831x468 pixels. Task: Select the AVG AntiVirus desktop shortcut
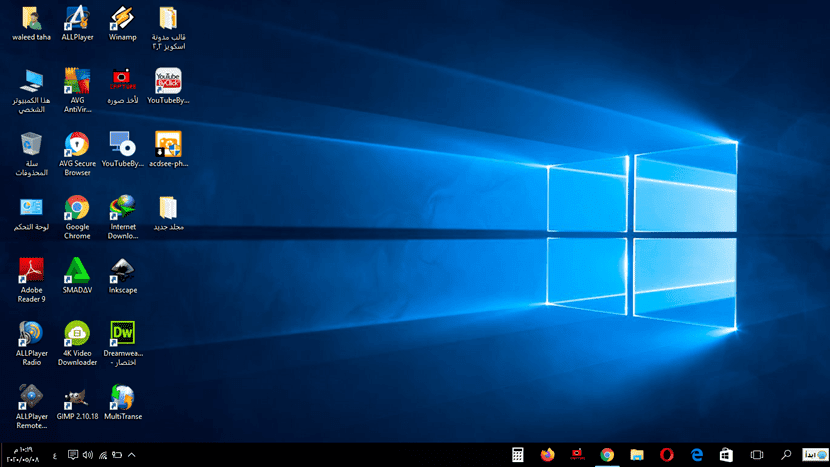(77, 91)
